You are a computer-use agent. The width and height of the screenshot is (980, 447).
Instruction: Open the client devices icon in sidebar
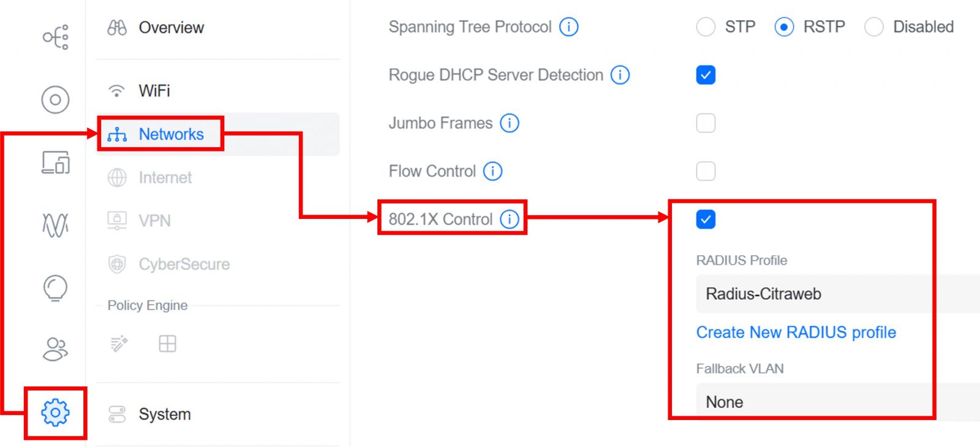pos(55,162)
